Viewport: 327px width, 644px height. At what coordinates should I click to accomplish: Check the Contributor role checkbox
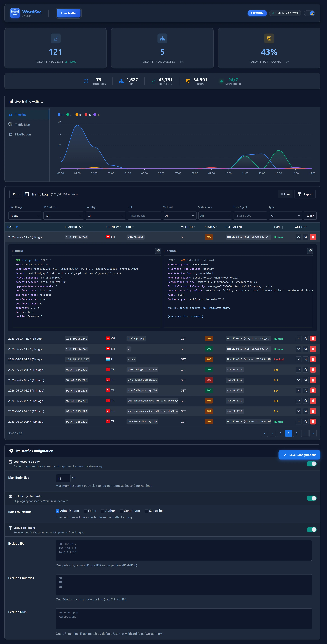coord(121,511)
